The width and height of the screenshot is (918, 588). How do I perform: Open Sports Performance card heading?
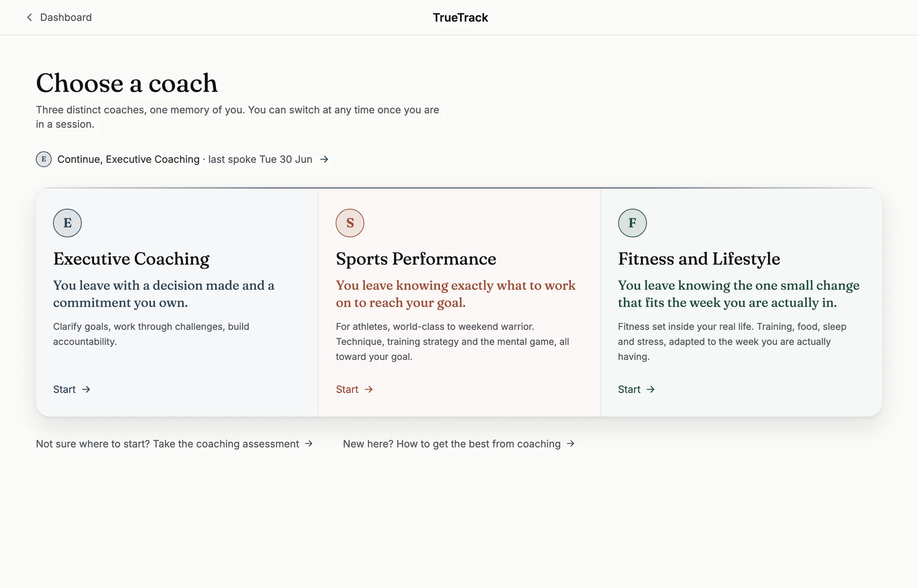click(x=416, y=259)
